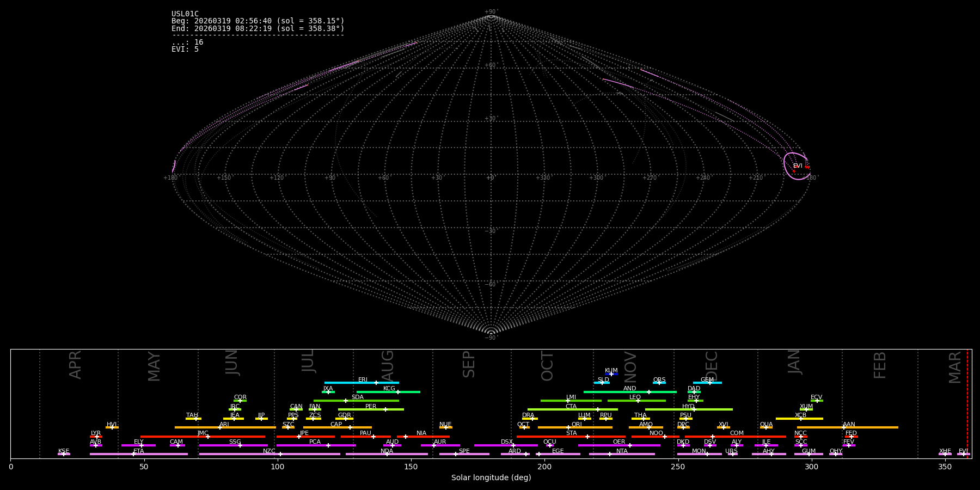Click the KSE shower label
The height and width of the screenshot is (490, 980).
pyautogui.click(x=64, y=451)
